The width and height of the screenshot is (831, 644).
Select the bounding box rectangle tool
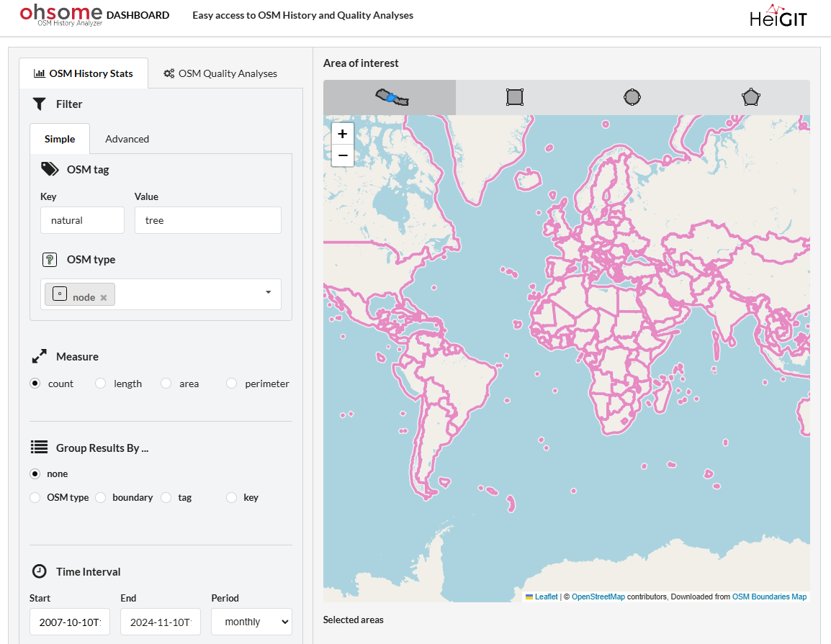click(514, 97)
